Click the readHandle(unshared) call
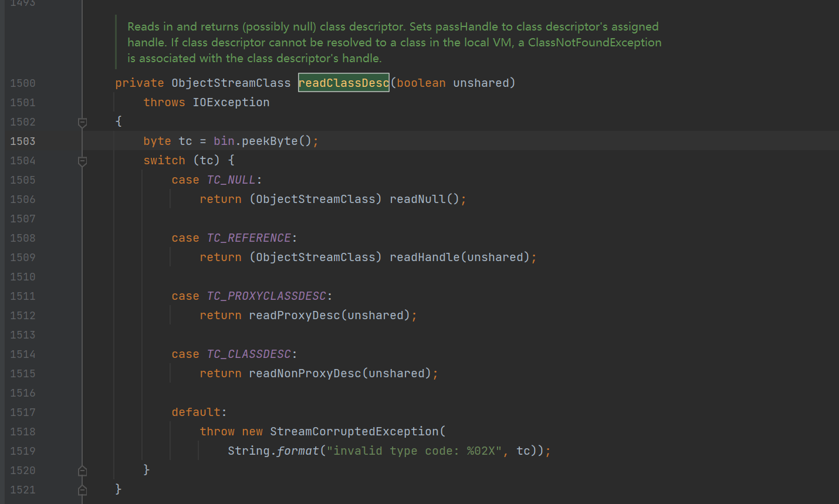 pos(459,257)
